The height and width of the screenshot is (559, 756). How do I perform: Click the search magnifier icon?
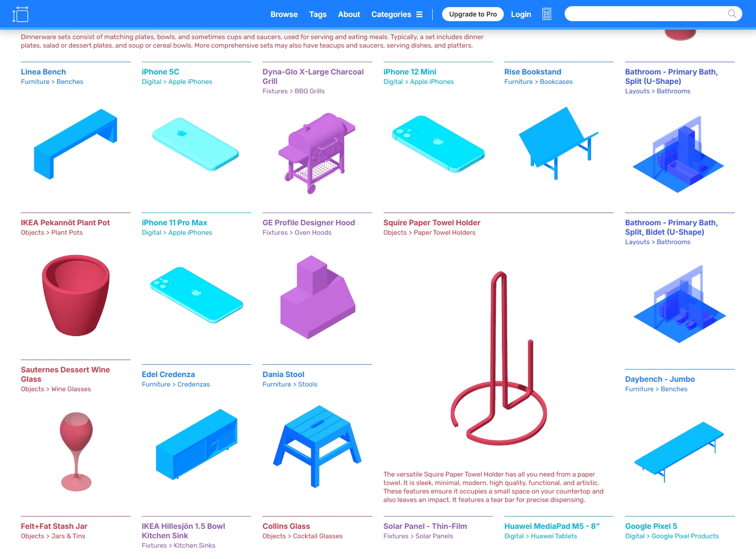coord(732,14)
